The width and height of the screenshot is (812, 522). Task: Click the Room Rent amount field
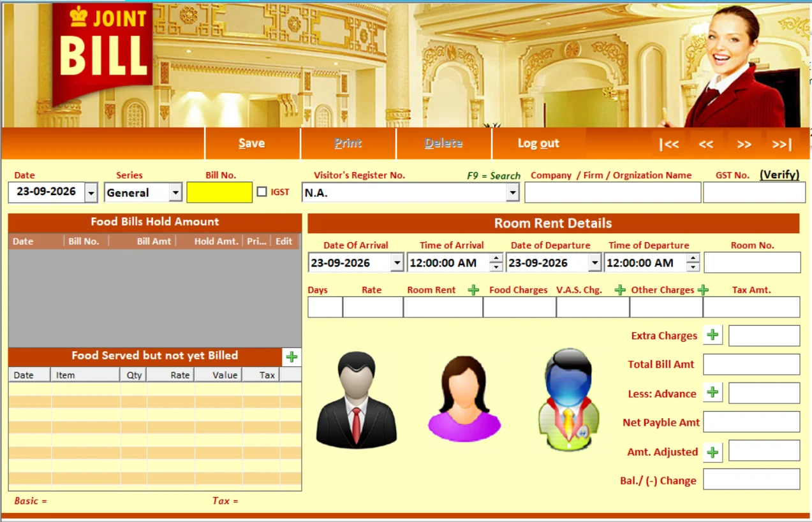443,307
